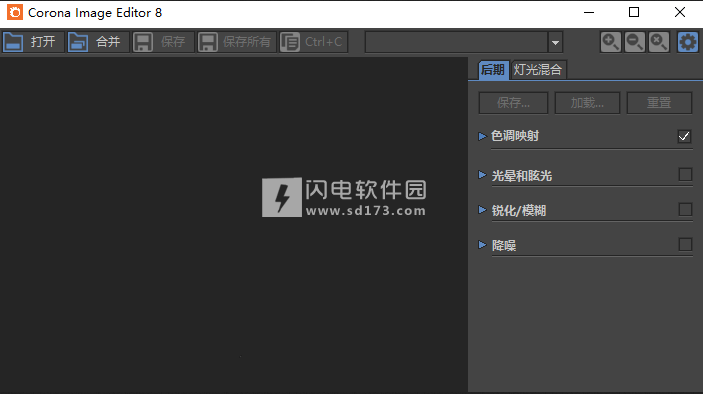Click the 光晕和眩光 section label
Viewport: 703px width, 394px height.
click(x=522, y=176)
